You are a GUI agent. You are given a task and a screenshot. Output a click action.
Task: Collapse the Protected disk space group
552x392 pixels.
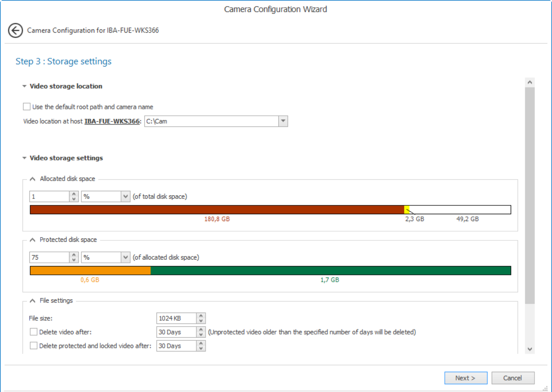32,240
